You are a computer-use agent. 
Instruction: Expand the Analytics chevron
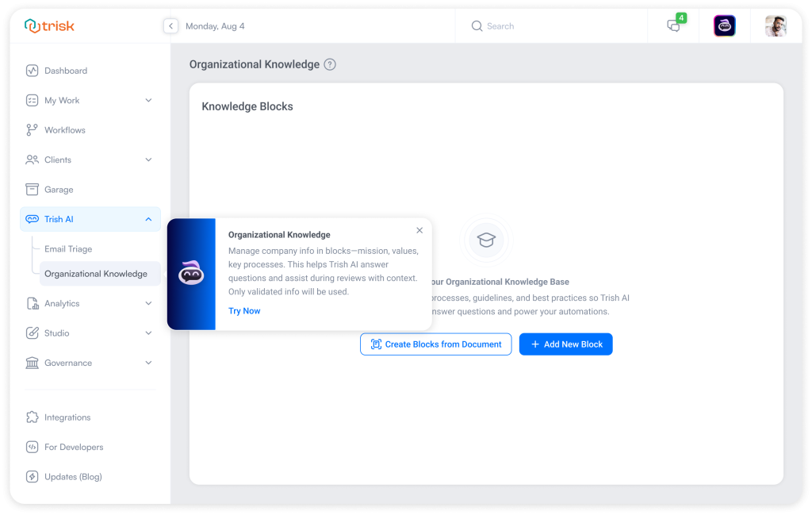(148, 303)
